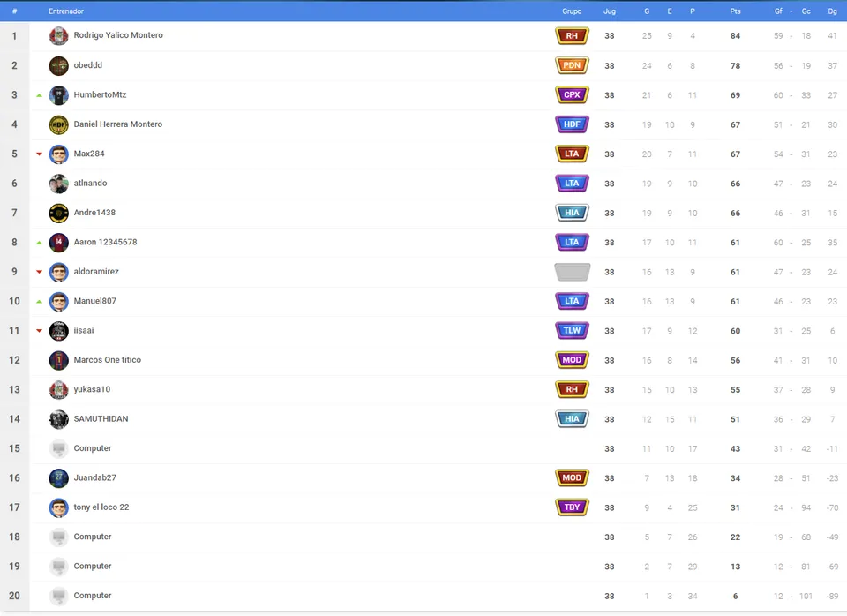Open the TLW group badge
This screenshot has height=616, width=847.
tap(572, 331)
